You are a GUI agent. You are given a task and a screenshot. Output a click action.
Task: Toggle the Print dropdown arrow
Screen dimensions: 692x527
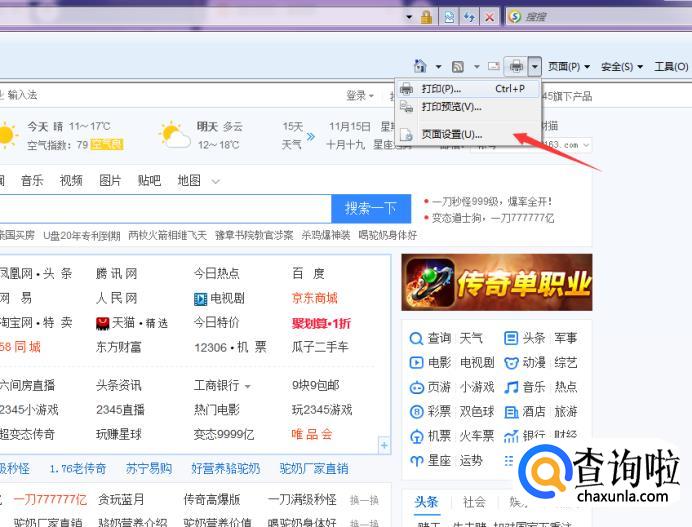tap(534, 67)
